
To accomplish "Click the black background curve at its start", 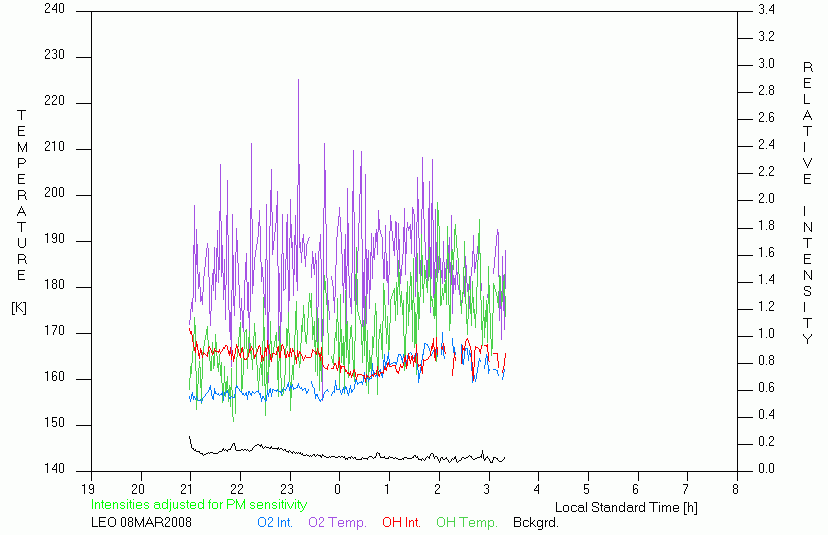I will point(190,437).
